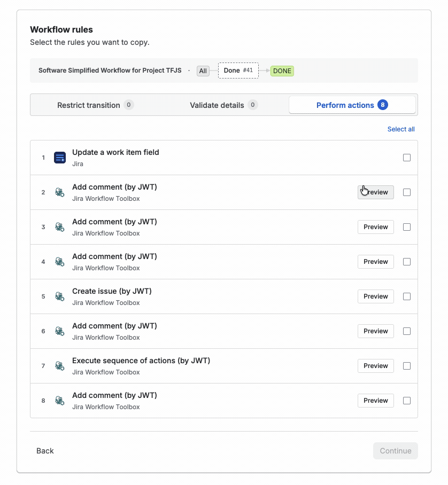The height and width of the screenshot is (485, 448).
Task: Select the Perform actions tab
Action: tap(352, 105)
